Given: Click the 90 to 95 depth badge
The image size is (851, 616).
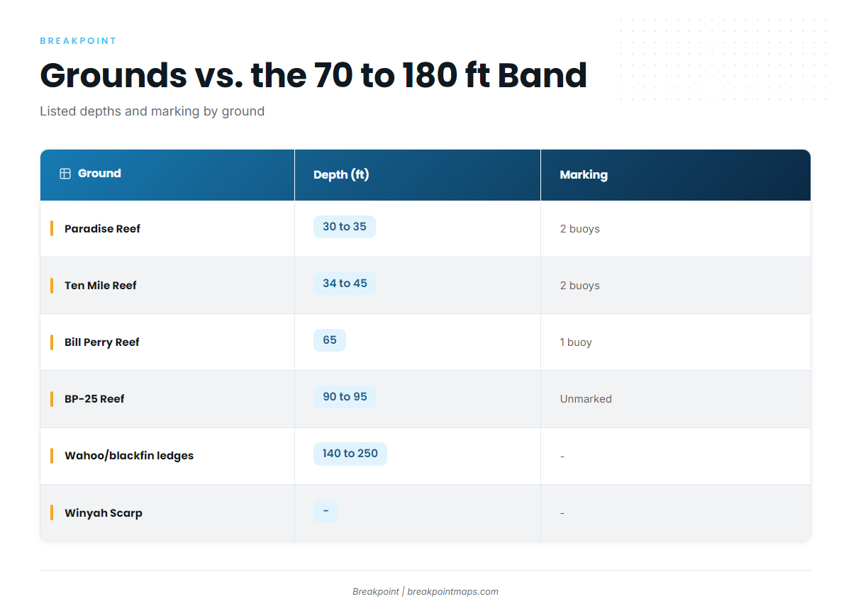Looking at the screenshot, I should pos(345,397).
